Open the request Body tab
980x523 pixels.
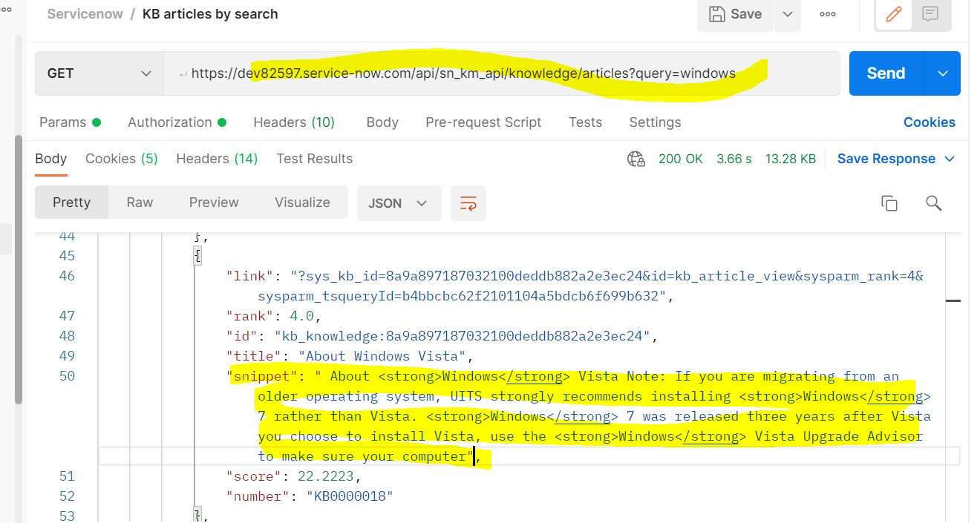point(382,122)
